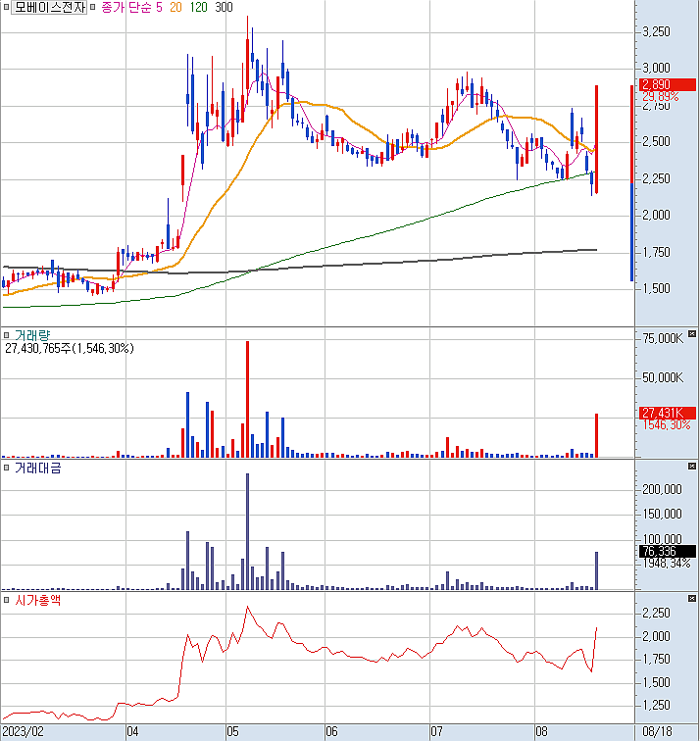Click the 50,000K volume axis label
Screen dimensions: 700x741
pyautogui.click(x=663, y=377)
